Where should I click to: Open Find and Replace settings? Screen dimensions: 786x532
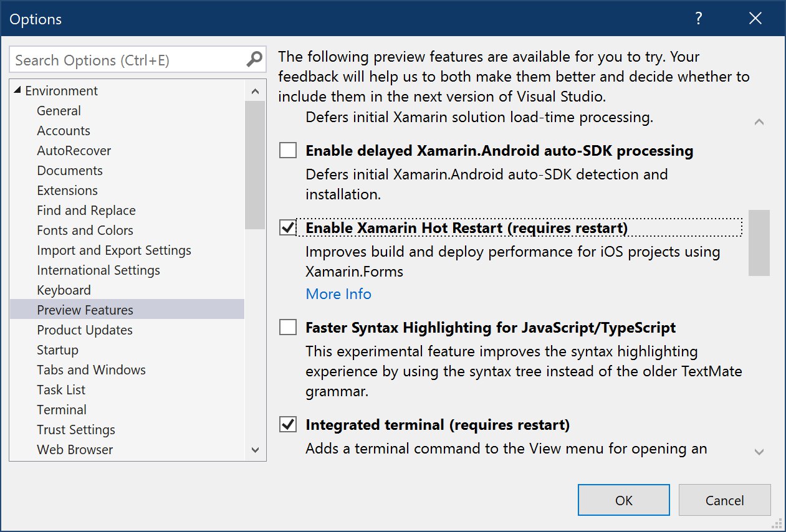coord(86,211)
